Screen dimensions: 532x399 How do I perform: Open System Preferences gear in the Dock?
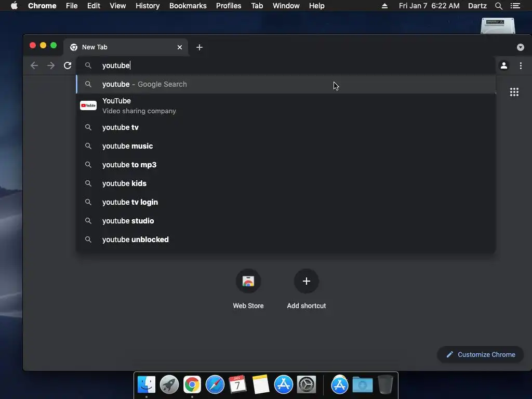click(x=307, y=384)
